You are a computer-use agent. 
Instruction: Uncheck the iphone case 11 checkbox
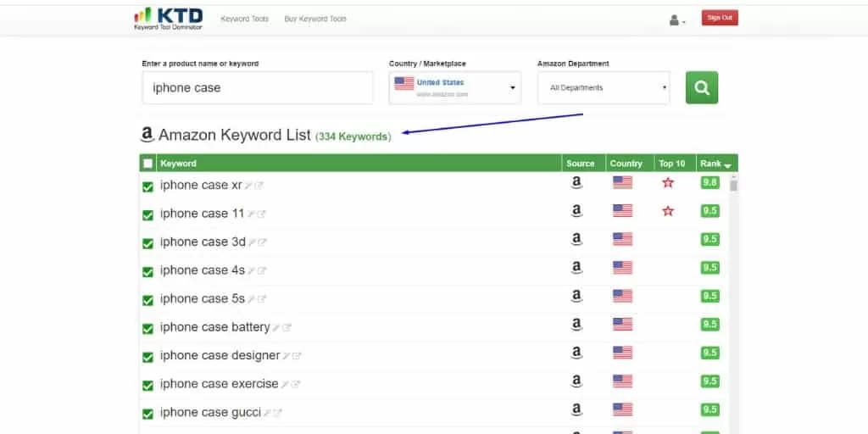(x=147, y=215)
